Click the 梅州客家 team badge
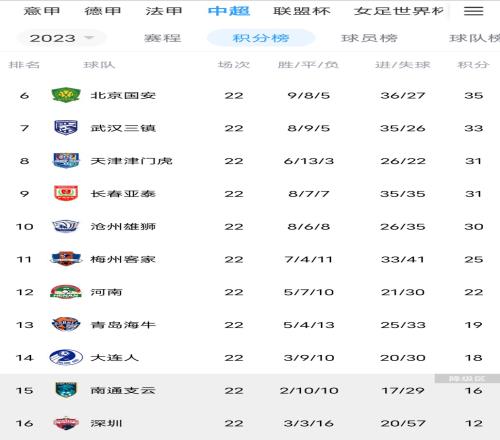 pos(66,259)
